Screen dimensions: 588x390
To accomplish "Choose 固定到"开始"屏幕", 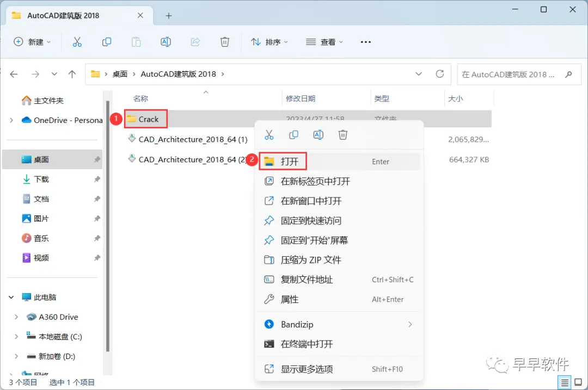I will 339,240.
